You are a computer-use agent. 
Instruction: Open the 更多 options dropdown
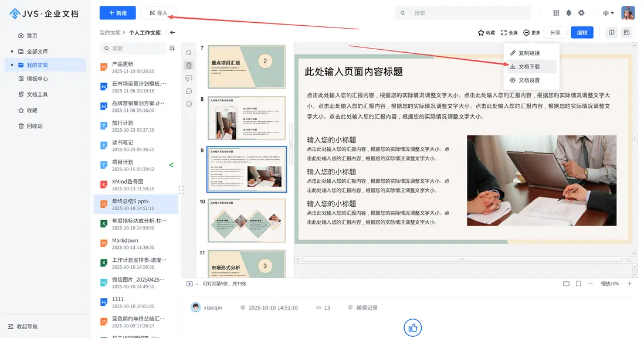point(531,33)
